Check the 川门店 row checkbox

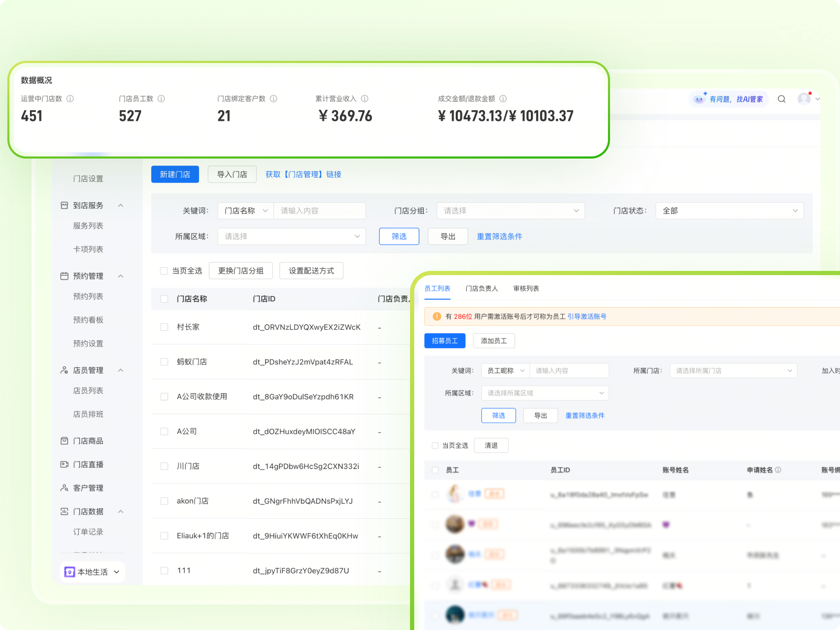coord(164,466)
